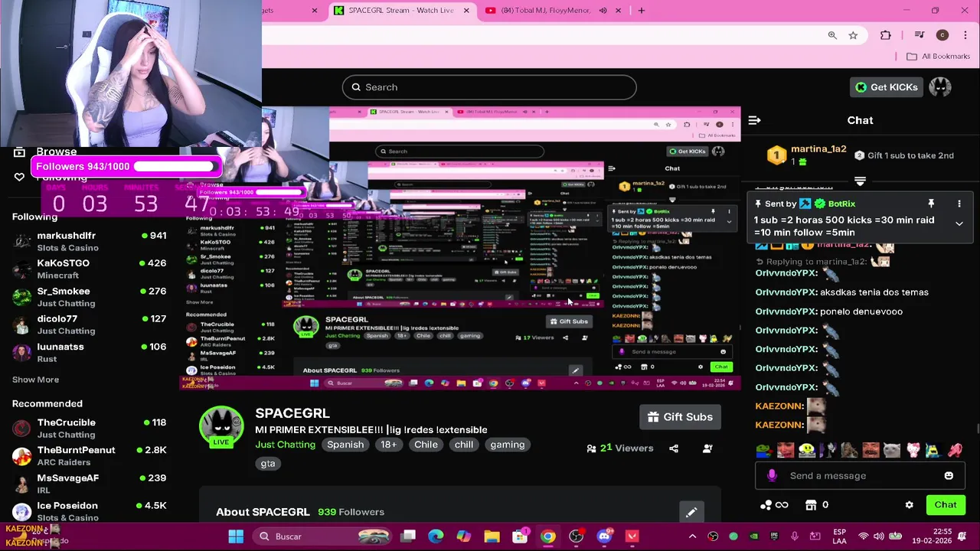Viewport: 980px width, 551px height.
Task: Open OBS Studio from the taskbar
Action: [576, 536]
